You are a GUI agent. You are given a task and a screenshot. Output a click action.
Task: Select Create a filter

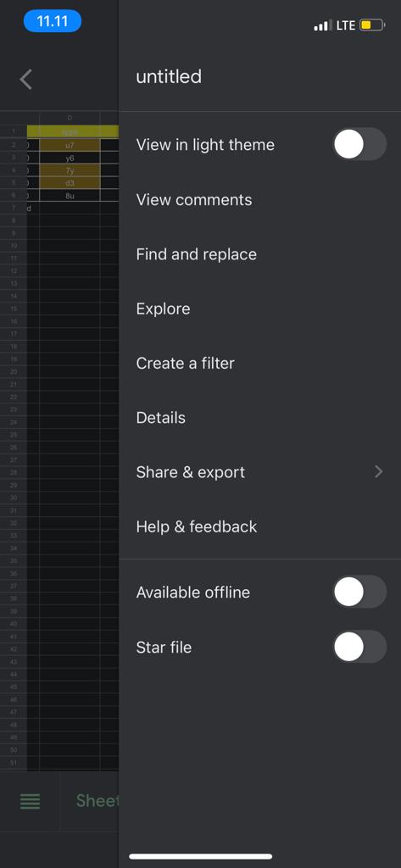coord(186,363)
